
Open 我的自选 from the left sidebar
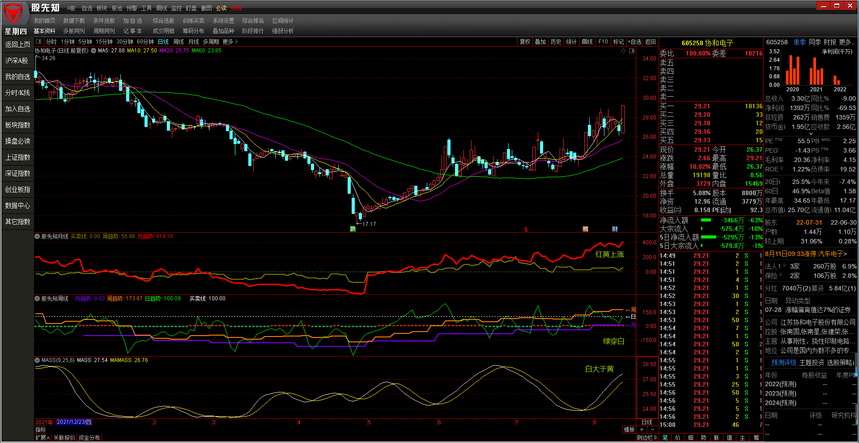[18, 77]
